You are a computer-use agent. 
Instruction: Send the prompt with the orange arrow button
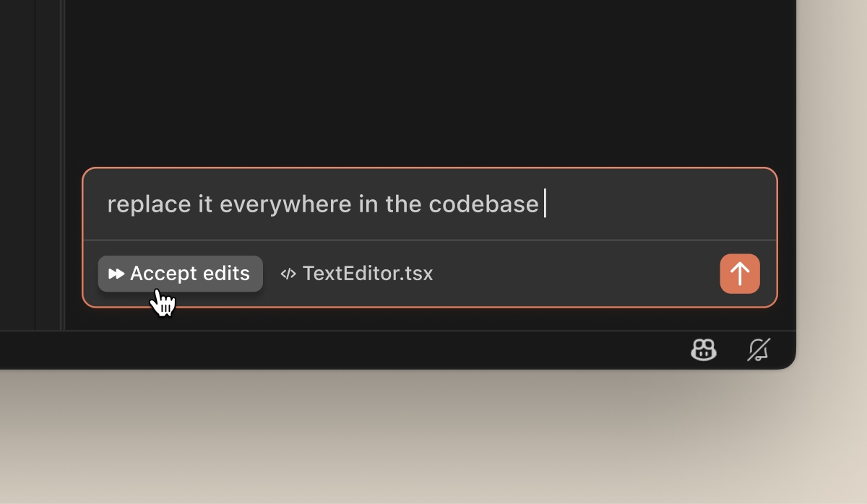[x=740, y=274]
